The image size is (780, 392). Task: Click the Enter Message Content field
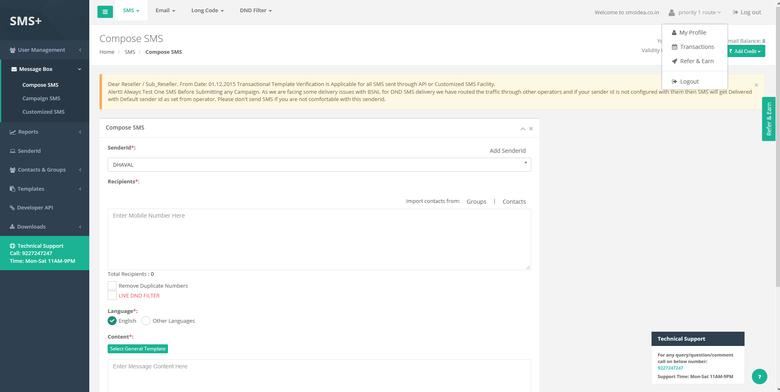319,376
